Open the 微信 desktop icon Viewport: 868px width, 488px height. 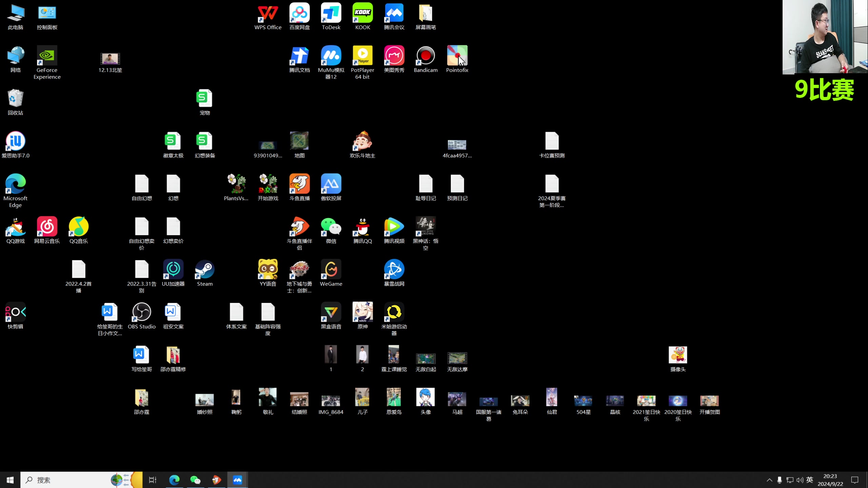tap(331, 230)
